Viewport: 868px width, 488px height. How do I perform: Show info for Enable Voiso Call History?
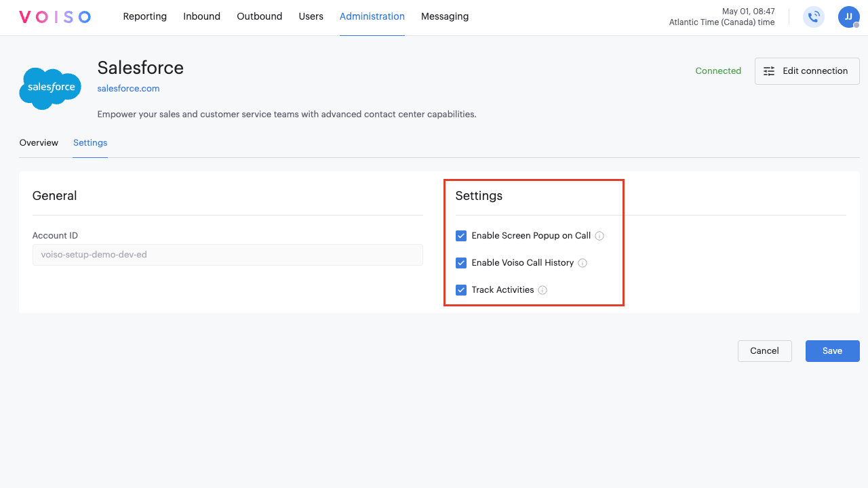(x=583, y=263)
